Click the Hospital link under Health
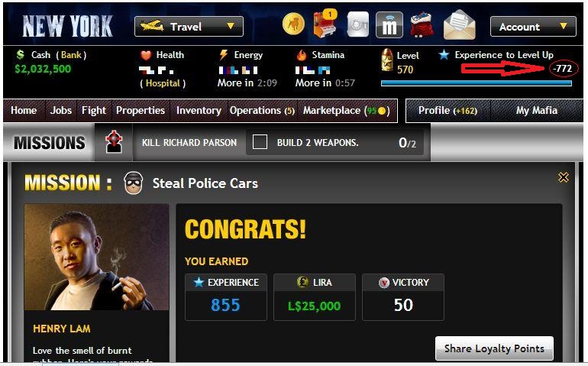The height and width of the screenshot is (366, 588). 163,83
